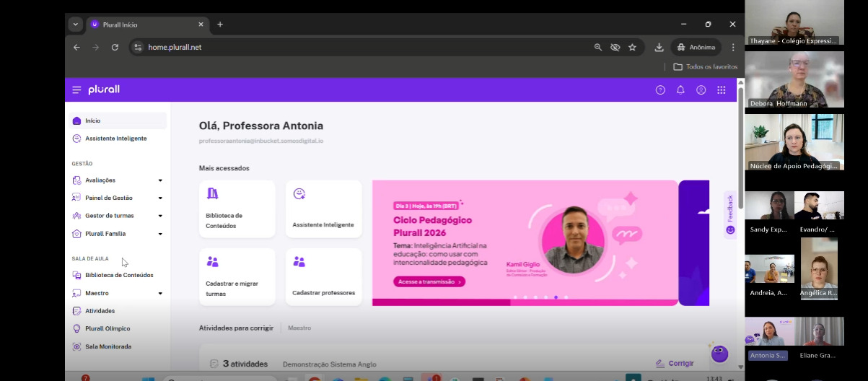Expand the Maestro sidebar submenu

coord(160,294)
